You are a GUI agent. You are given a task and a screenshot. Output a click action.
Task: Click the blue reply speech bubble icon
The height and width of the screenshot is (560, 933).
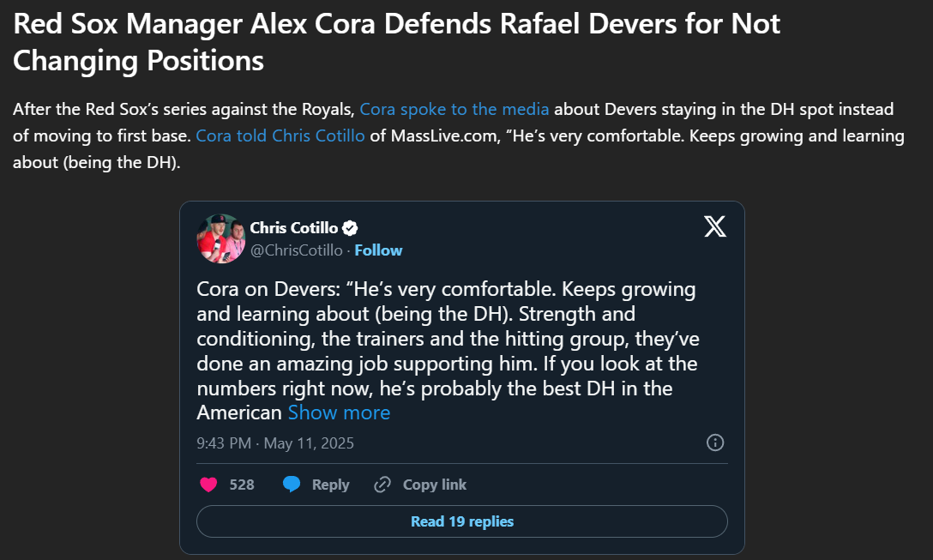[x=292, y=485]
